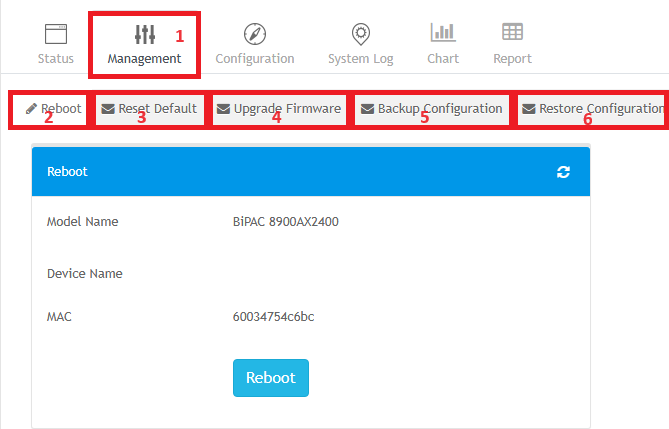This screenshot has height=429, width=669.
Task: Go to the Backup Configuration tab
Action: pos(431,108)
